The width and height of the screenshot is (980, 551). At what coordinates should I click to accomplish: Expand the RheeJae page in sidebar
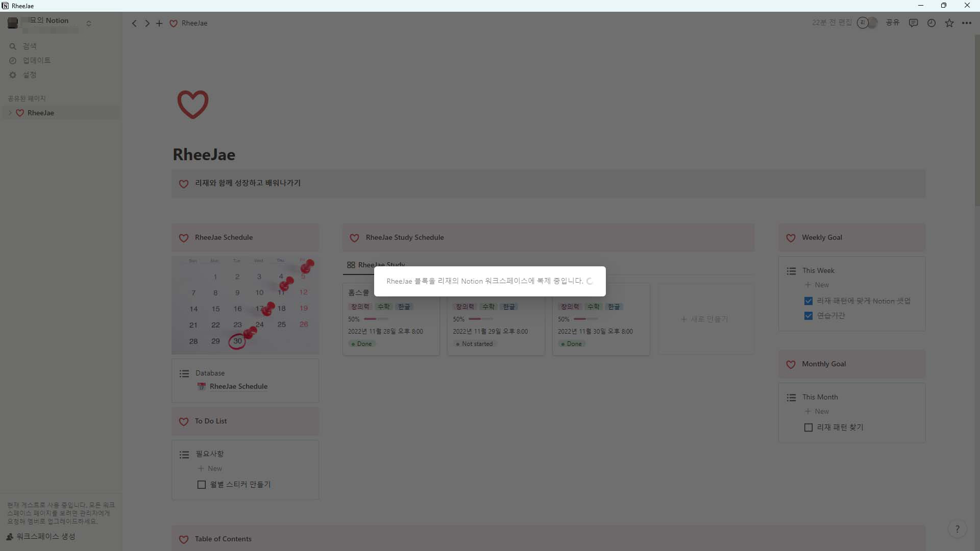[x=10, y=113]
